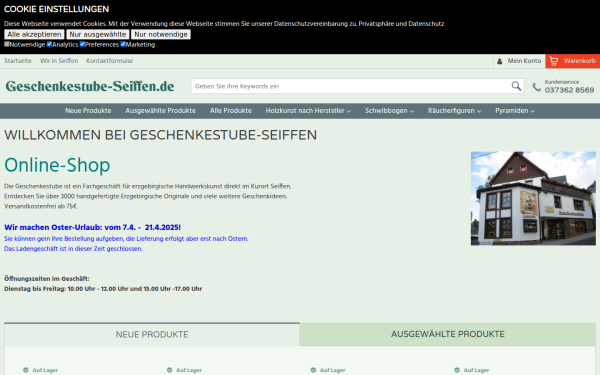Click the search magnifier icon
This screenshot has width=600, height=375.
(516, 86)
